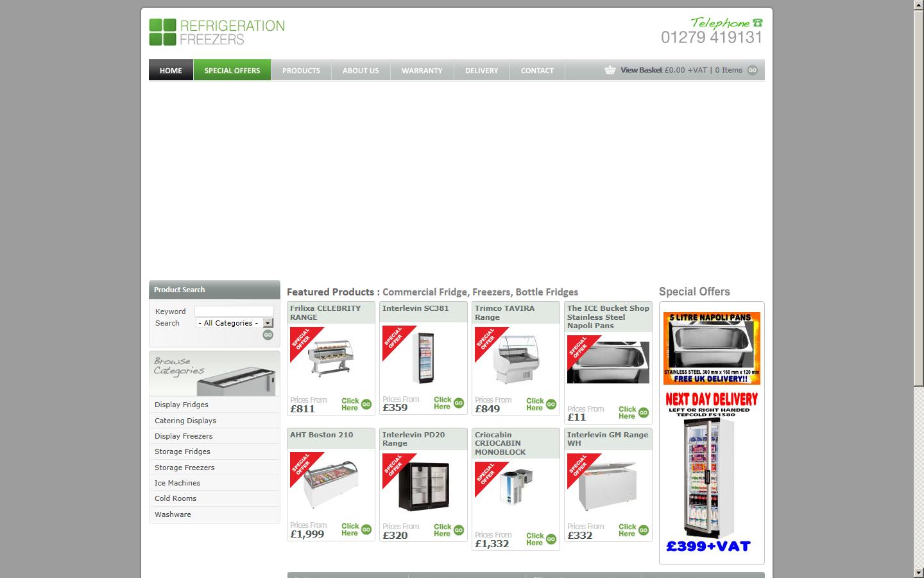Open the Delivery page in navigation
The height and width of the screenshot is (578, 924).
coord(481,70)
